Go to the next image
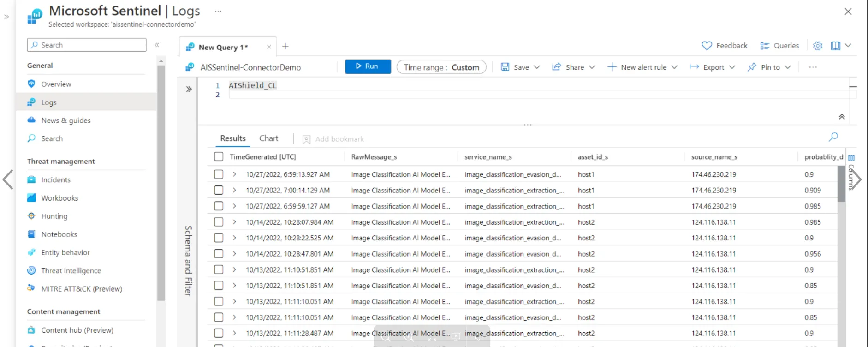 [856, 179]
